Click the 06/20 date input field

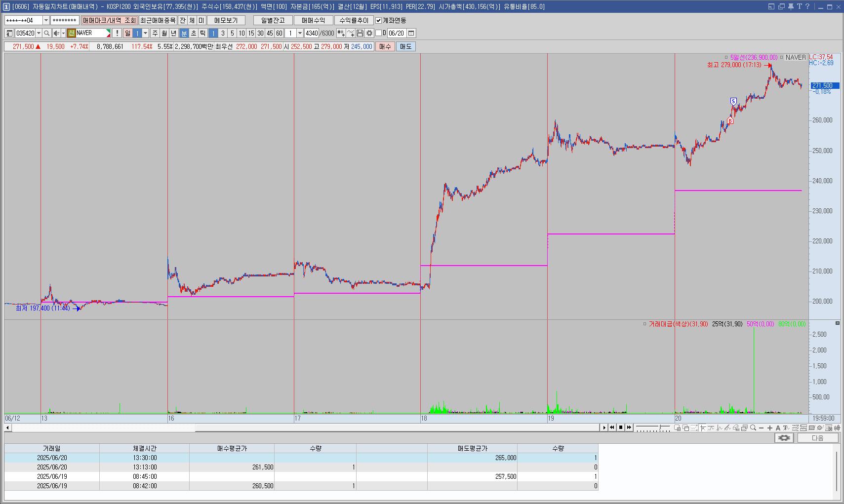point(397,33)
